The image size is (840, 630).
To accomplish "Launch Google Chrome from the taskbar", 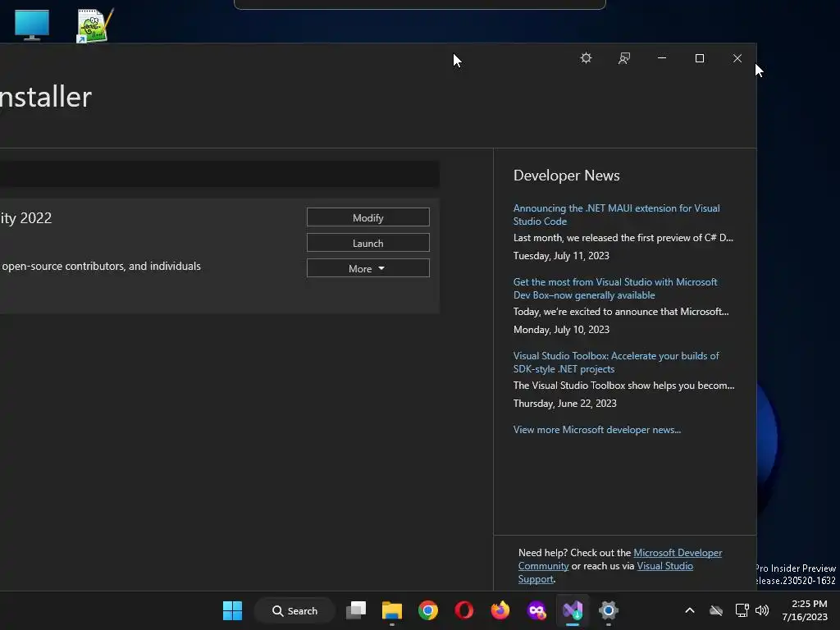I will coord(428,610).
